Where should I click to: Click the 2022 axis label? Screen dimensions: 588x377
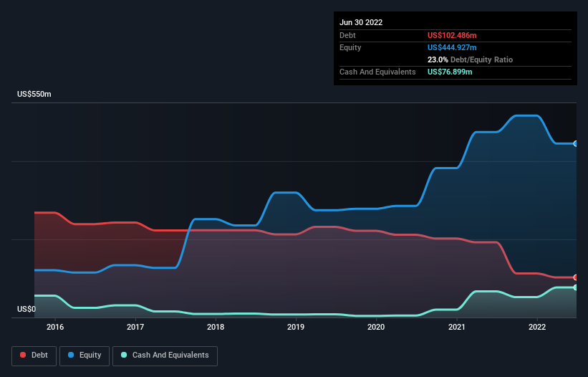tap(537, 327)
